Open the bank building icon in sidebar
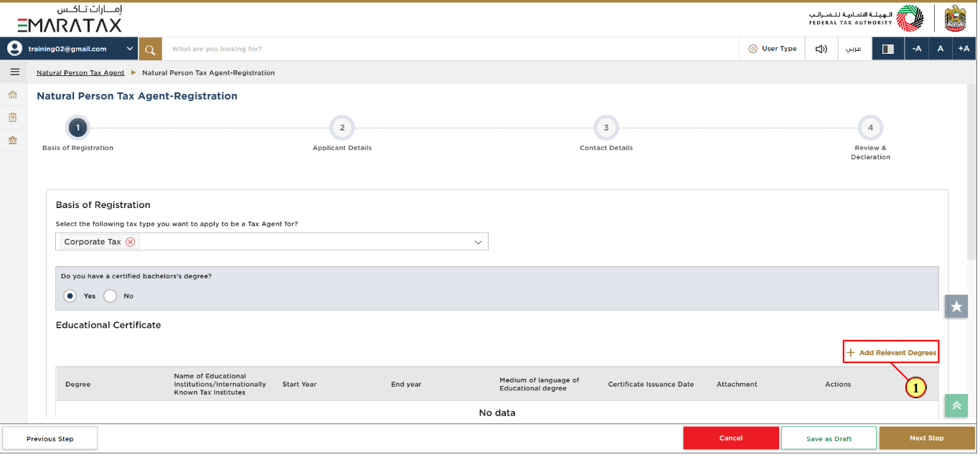980x457 pixels. click(12, 140)
